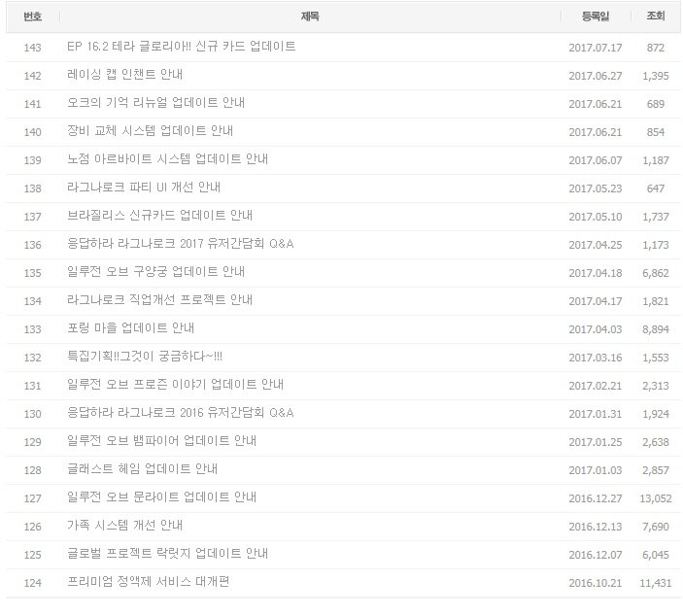Screen dimensions: 683x616
Task: Open post '일루전 오브 프로즌 이야기 업데이트 안내'
Action: pos(176,384)
